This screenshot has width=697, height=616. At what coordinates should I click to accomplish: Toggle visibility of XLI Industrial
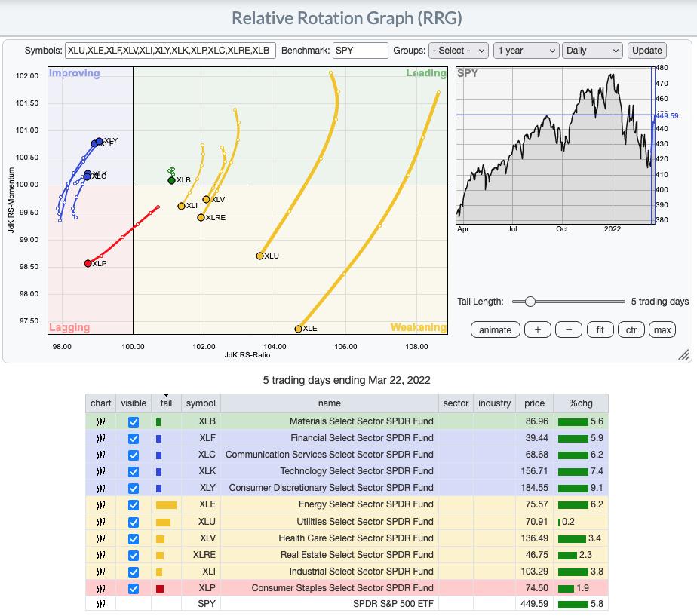pyautogui.click(x=134, y=572)
